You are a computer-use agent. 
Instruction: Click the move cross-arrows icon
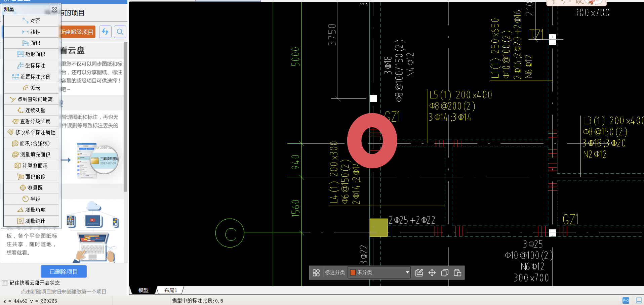(432, 272)
